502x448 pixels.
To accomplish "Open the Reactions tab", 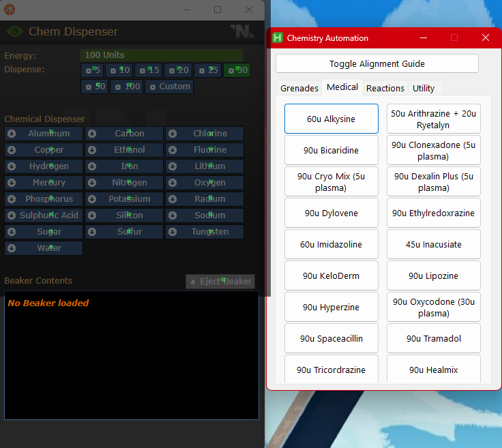I will click(385, 88).
